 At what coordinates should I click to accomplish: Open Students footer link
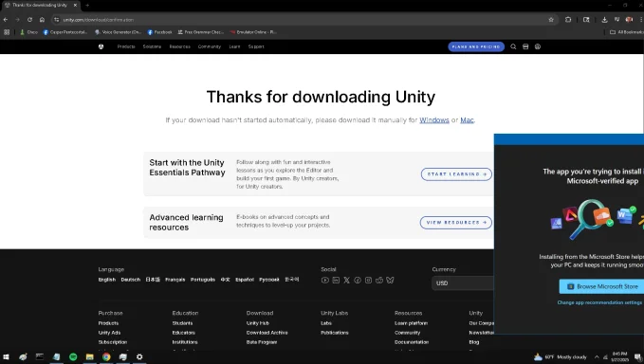pyautogui.click(x=182, y=323)
